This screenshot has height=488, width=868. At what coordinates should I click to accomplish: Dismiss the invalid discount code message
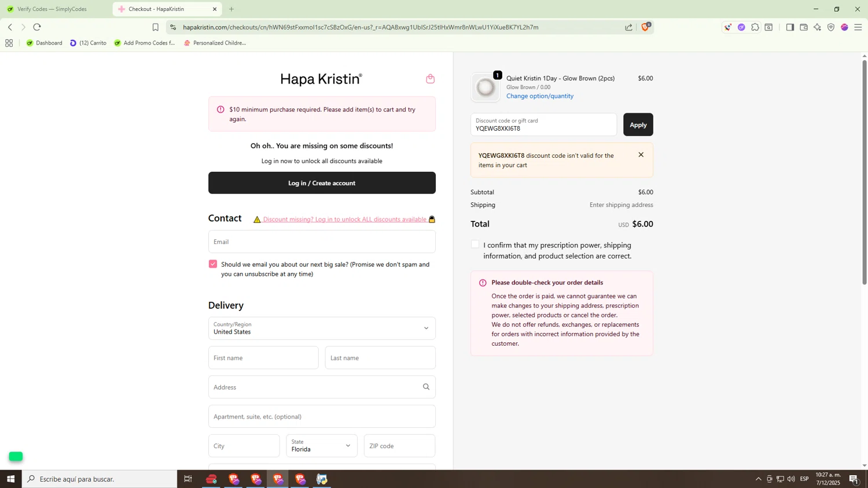click(641, 154)
